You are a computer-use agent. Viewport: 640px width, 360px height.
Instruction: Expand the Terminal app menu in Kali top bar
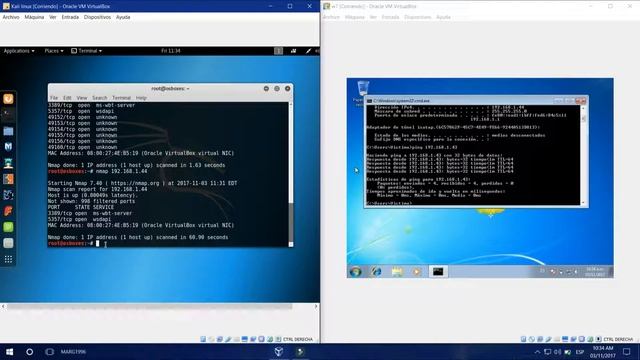[87, 51]
